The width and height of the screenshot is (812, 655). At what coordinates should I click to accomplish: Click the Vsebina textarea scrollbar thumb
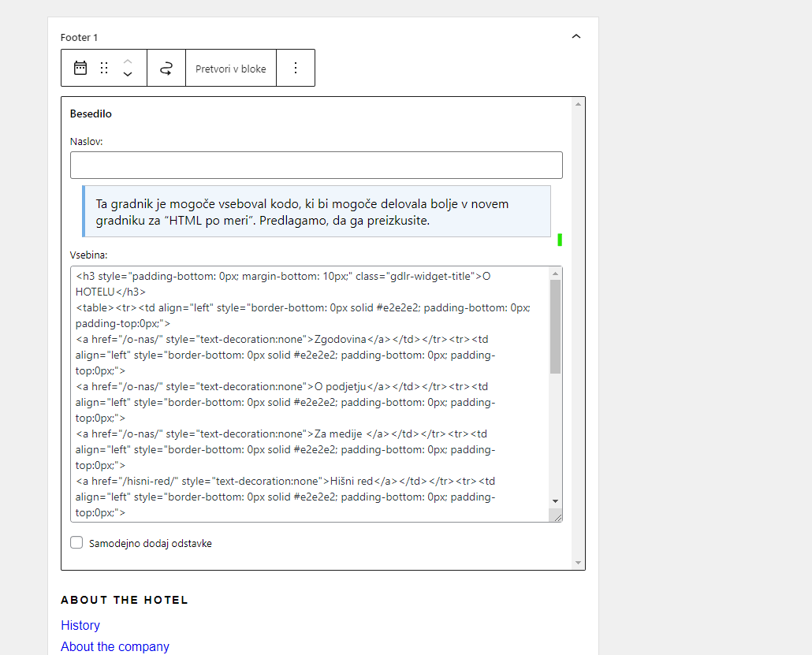click(555, 327)
